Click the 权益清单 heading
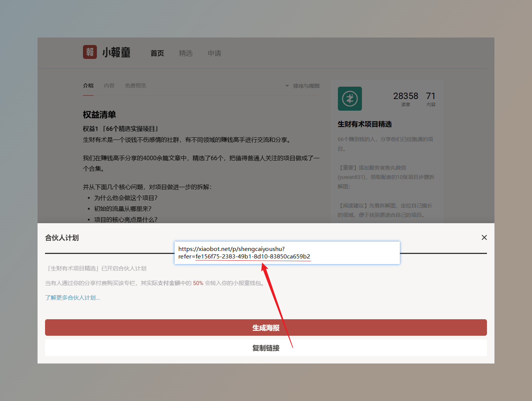The height and width of the screenshot is (401, 532). coord(99,114)
